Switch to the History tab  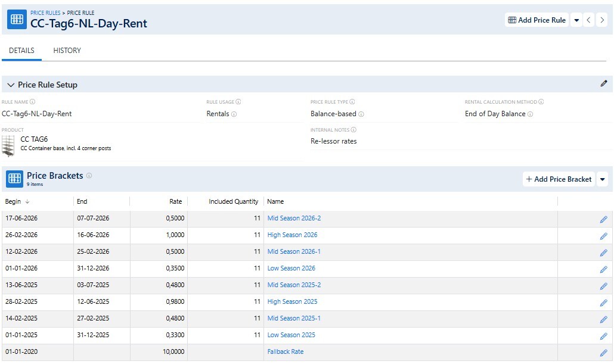(x=67, y=51)
